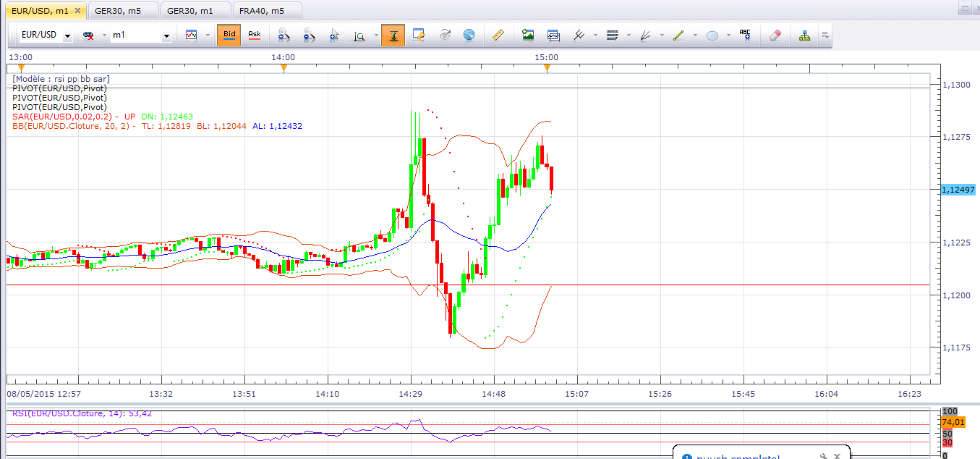Image resolution: width=980 pixels, height=459 pixels.
Task: Click the hierarchy tree structure icon
Action: [804, 35]
